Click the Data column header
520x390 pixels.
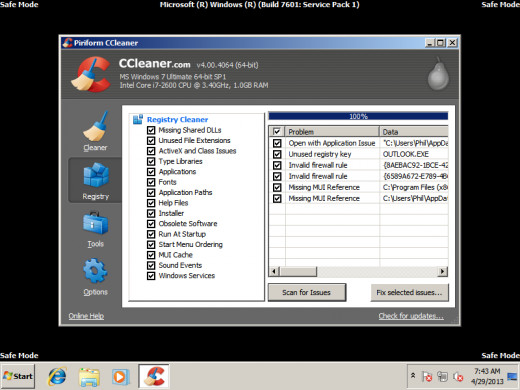point(414,131)
